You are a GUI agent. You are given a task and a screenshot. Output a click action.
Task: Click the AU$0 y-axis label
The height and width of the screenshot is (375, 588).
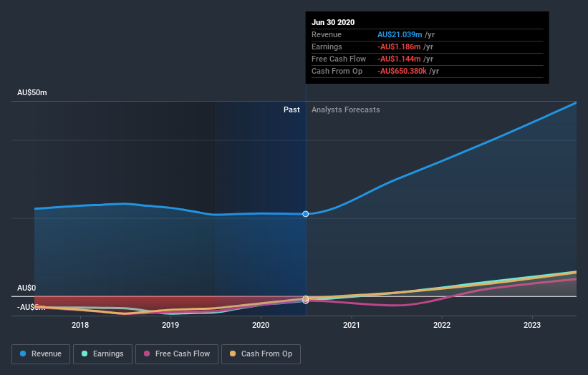(x=26, y=288)
